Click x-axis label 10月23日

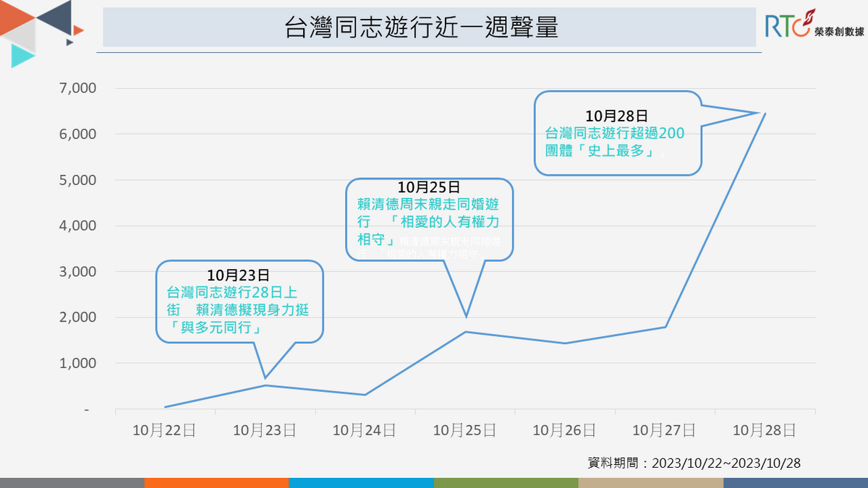[265, 430]
